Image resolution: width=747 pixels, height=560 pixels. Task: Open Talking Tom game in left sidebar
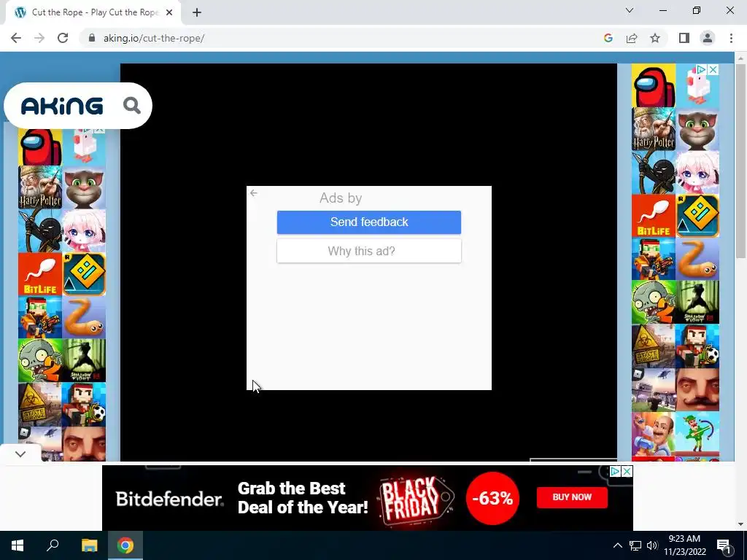tap(84, 187)
